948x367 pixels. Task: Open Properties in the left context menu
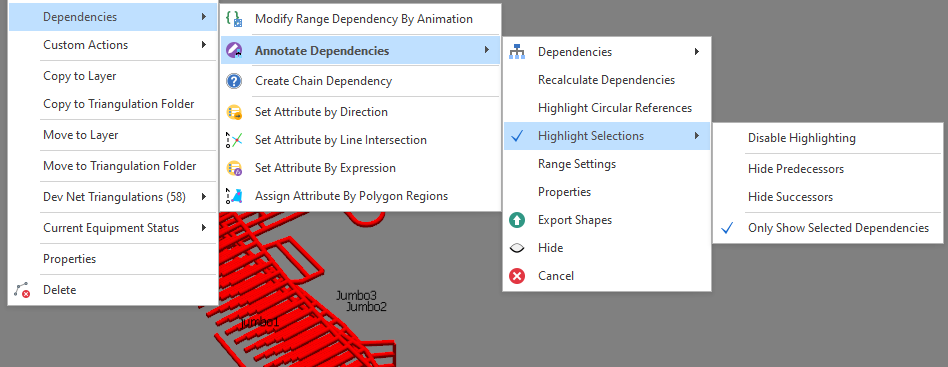tap(113, 259)
